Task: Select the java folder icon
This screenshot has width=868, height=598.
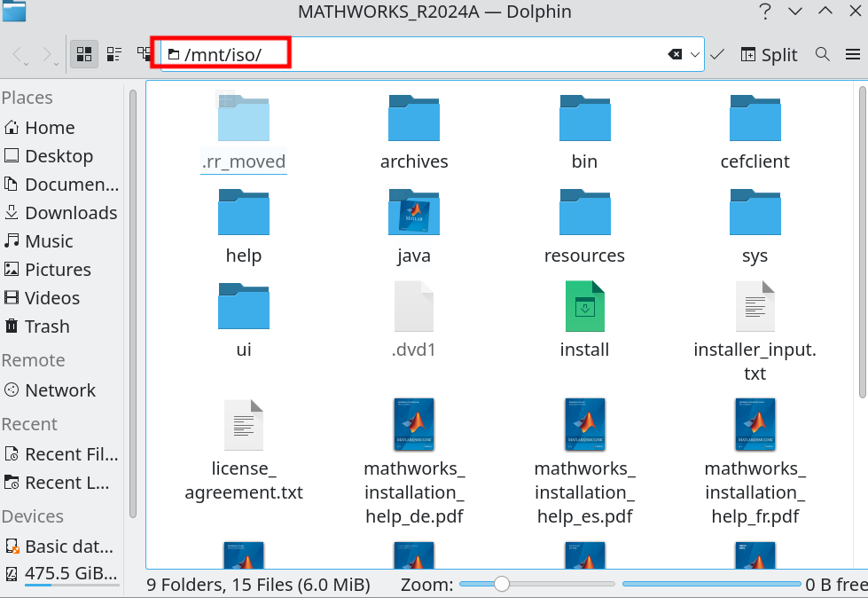Action: click(414, 212)
